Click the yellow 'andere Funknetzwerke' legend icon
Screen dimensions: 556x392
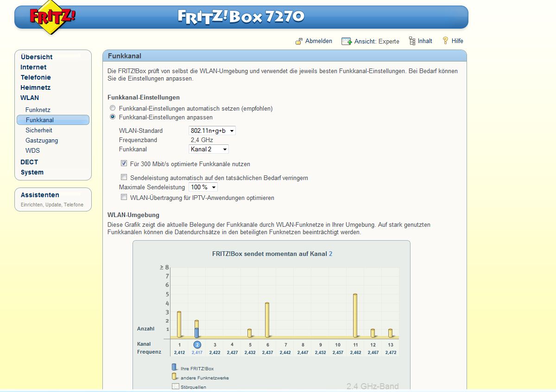coord(174,377)
